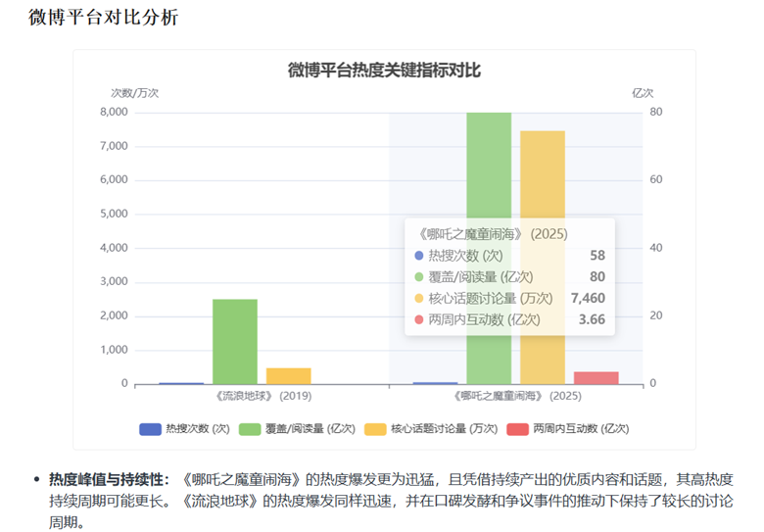Click the x-axis label 《流浪地球》(2019)
Screen dimensions: 764x532
(263, 396)
